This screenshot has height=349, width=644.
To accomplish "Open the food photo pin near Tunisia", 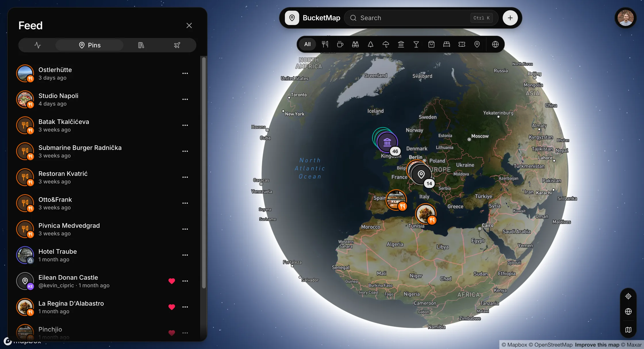I will (x=426, y=214).
